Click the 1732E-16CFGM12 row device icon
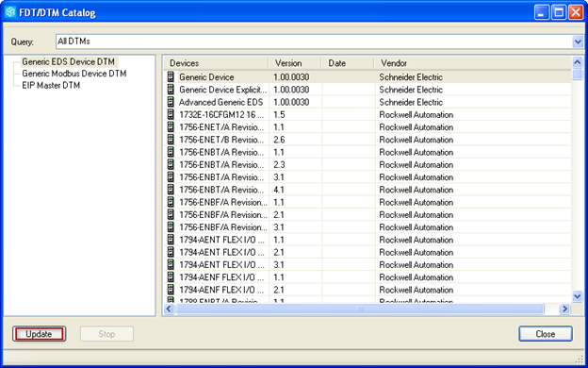Screen dimensions: 588x368 [x=171, y=114]
